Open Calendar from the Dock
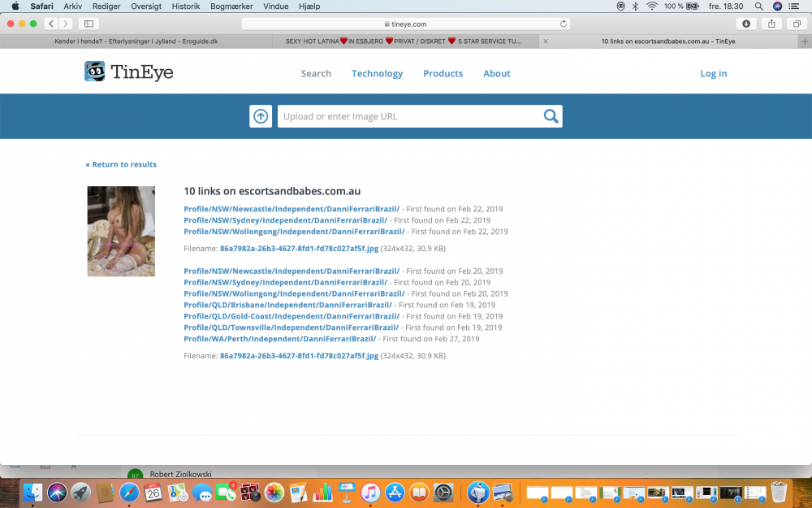This screenshot has height=508, width=812. (x=153, y=492)
